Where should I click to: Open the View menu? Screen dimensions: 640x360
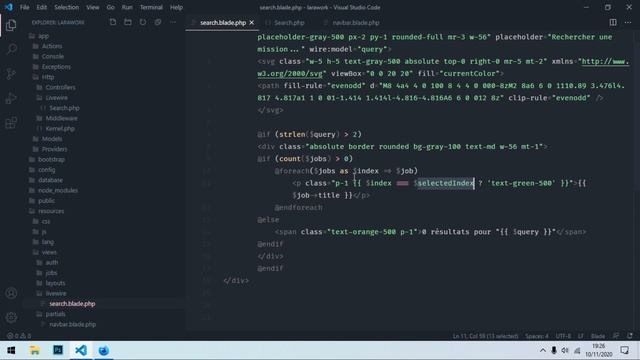pos(93,7)
